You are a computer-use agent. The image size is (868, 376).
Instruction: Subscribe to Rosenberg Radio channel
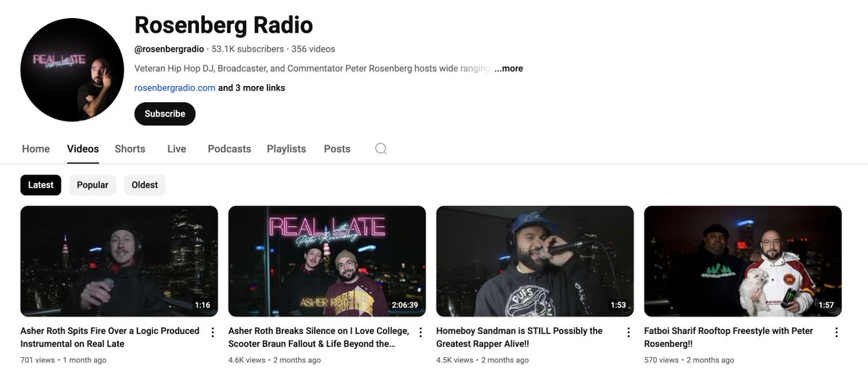pos(165,114)
